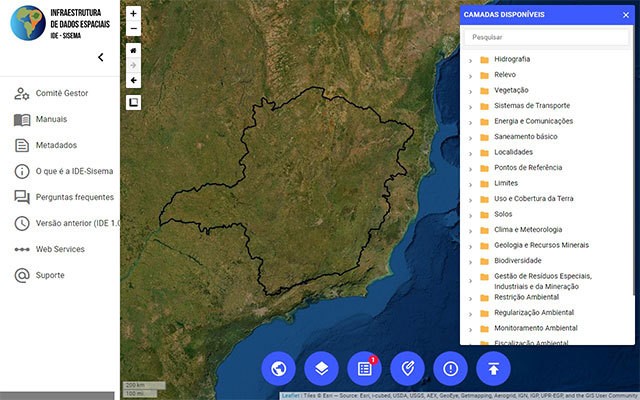The width and height of the screenshot is (640, 400).
Task: Open Comitê Gestor in sidebar
Action: point(62,93)
